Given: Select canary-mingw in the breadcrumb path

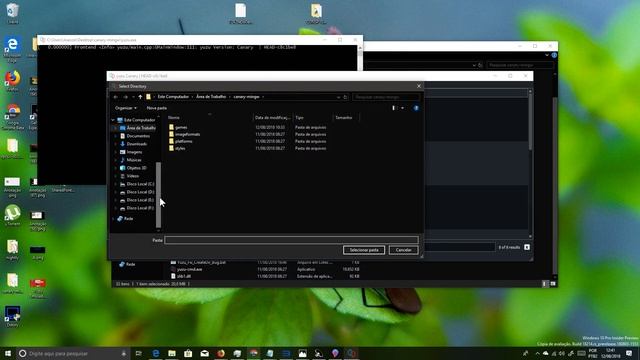Looking at the screenshot, I should pos(246,97).
